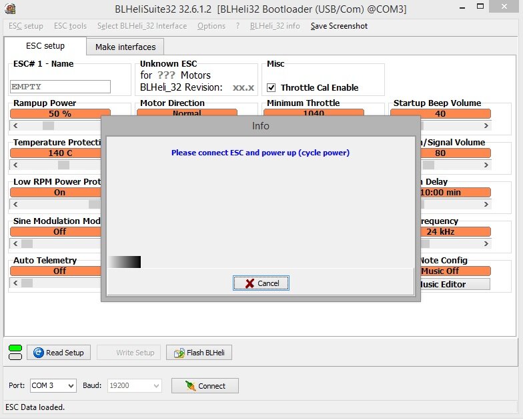523x420 pixels.
Task: Click the Sine Modulation Mode slider thumb
Action: pyautogui.click(x=27, y=244)
